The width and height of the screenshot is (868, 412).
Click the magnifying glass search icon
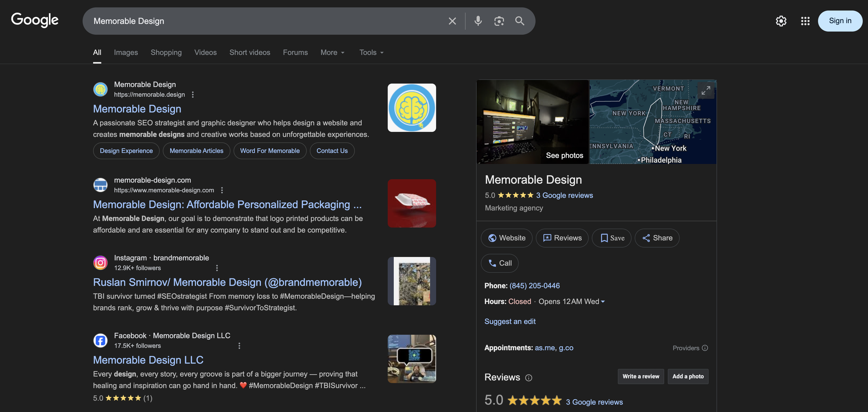[519, 21]
